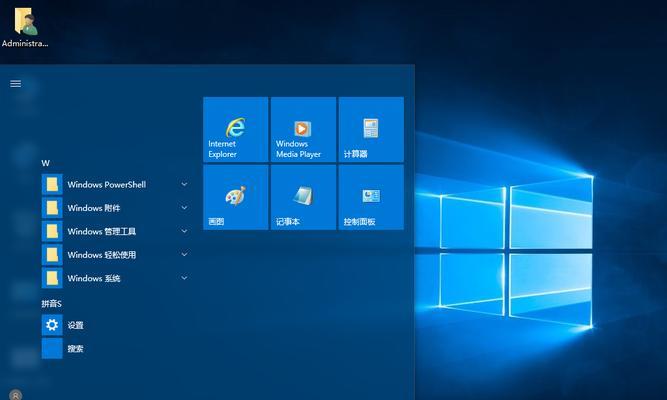Expand the Windows 附件 chevron
Viewport: 667px width, 400px height.
(184, 208)
